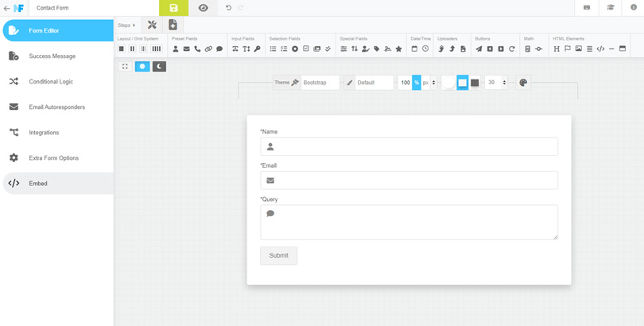
Task: Focus the Query textarea
Action: click(409, 222)
